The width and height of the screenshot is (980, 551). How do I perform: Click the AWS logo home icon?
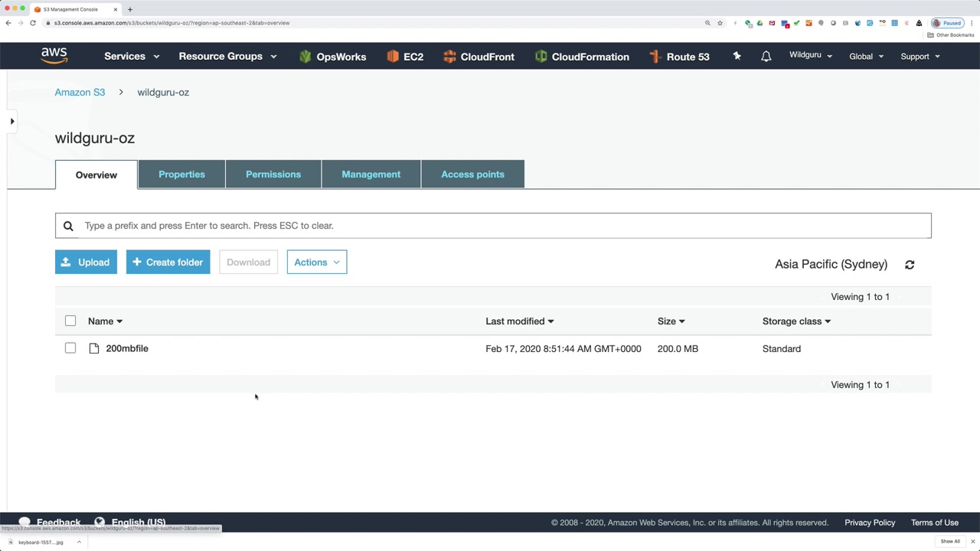[x=54, y=56]
